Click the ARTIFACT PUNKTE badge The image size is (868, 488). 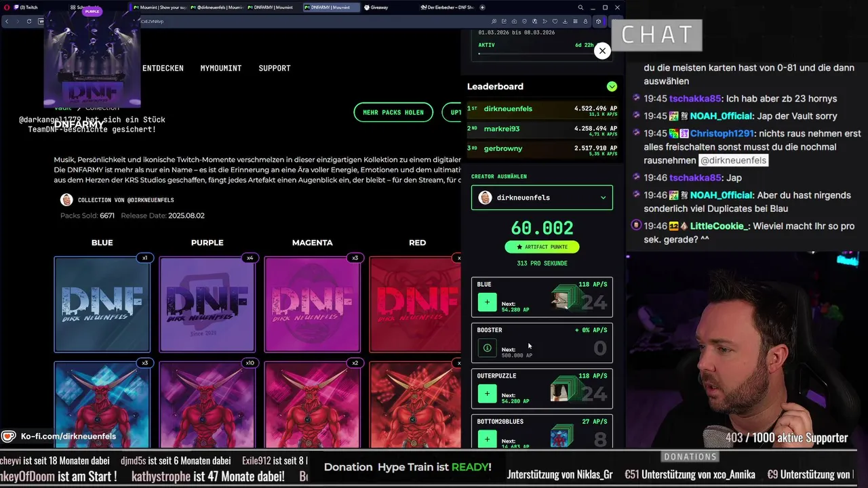click(542, 247)
